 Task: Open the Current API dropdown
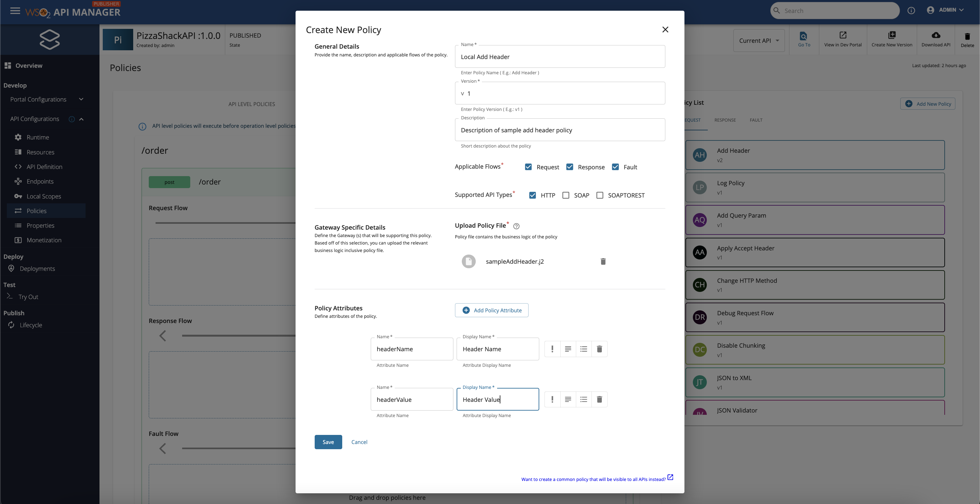pos(759,40)
